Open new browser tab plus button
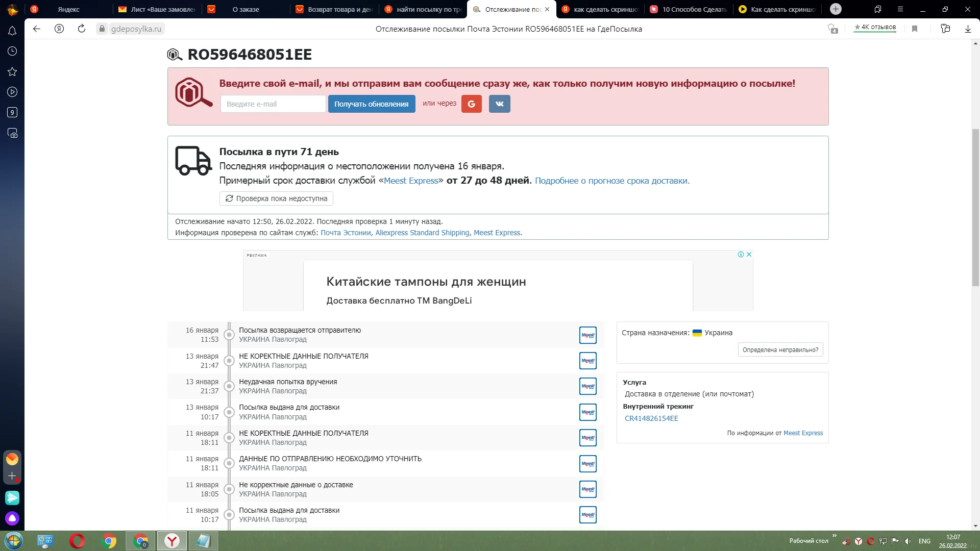The image size is (980, 551). tap(836, 9)
